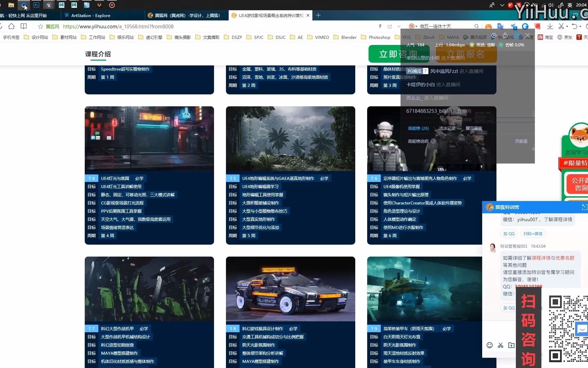Click the scissors screenshot tool in toolbar
This screenshot has width=588, height=368.
click(x=561, y=26)
